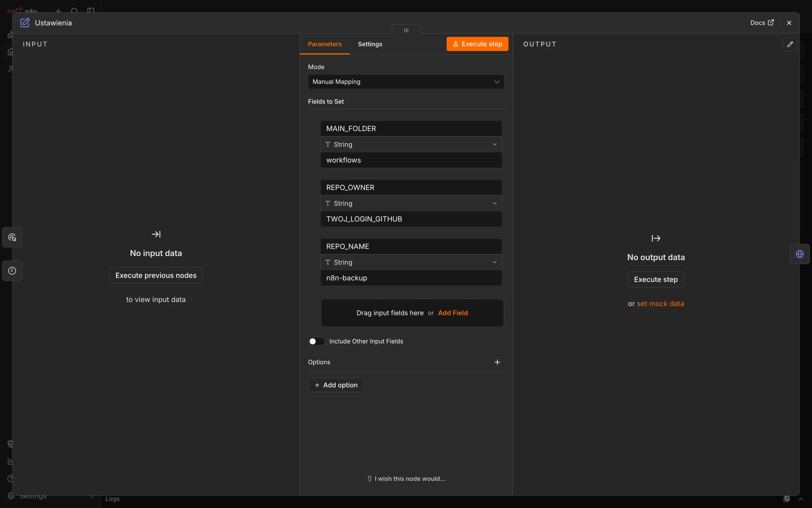Switch to the Parameters tab
This screenshot has height=508, width=812.
(325, 44)
